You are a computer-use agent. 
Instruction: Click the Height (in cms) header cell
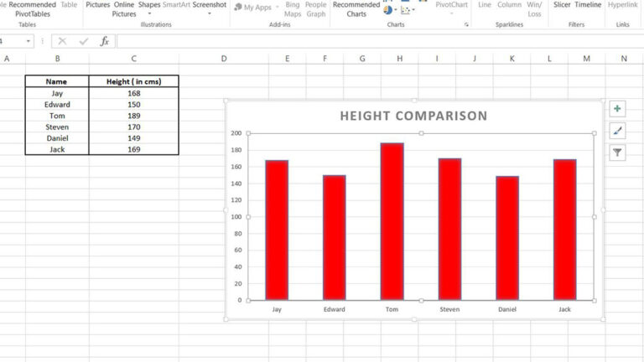point(134,81)
